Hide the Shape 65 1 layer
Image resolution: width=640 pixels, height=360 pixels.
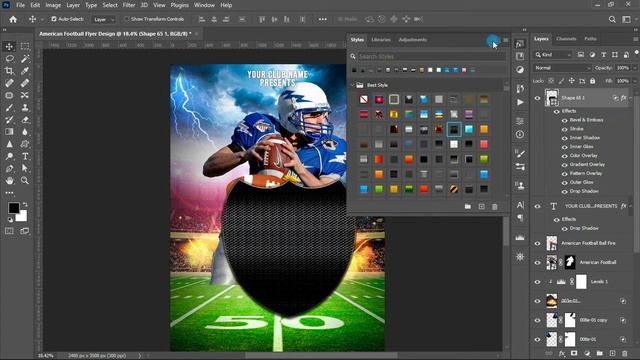538,98
